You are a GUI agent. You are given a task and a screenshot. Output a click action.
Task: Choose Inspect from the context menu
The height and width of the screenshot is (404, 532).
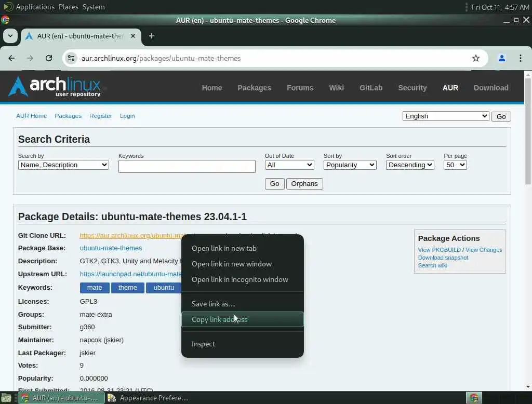click(x=243, y=344)
